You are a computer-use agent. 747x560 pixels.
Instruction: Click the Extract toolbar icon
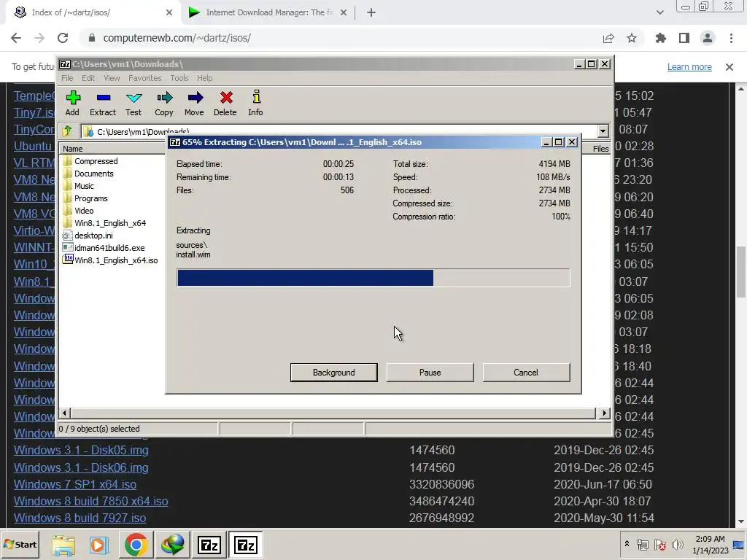[x=103, y=104]
